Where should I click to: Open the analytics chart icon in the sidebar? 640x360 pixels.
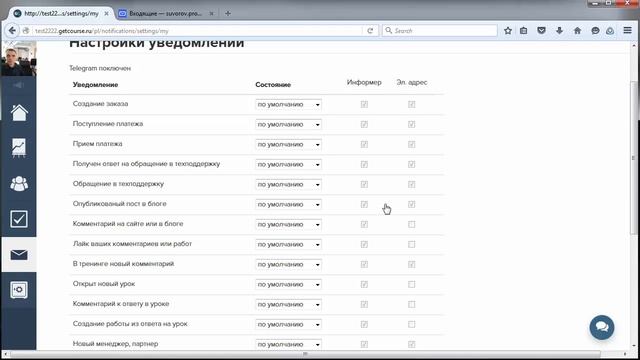pyautogui.click(x=19, y=148)
